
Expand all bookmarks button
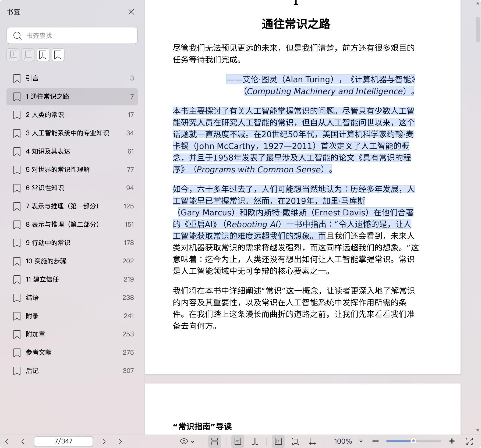tap(13, 55)
